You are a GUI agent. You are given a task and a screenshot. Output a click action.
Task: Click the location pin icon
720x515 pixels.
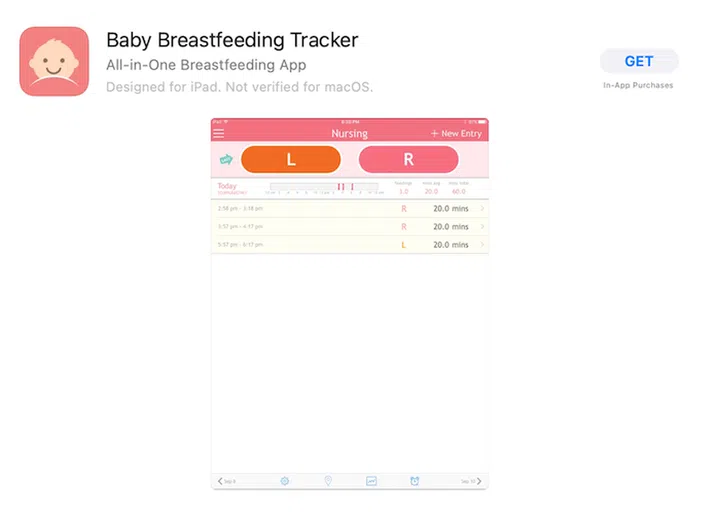(x=328, y=481)
